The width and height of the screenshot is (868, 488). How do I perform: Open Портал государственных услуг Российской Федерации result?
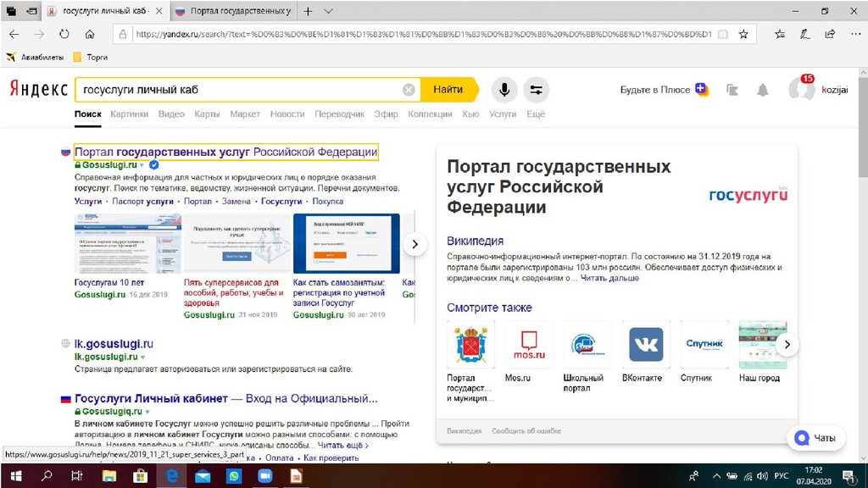225,152
